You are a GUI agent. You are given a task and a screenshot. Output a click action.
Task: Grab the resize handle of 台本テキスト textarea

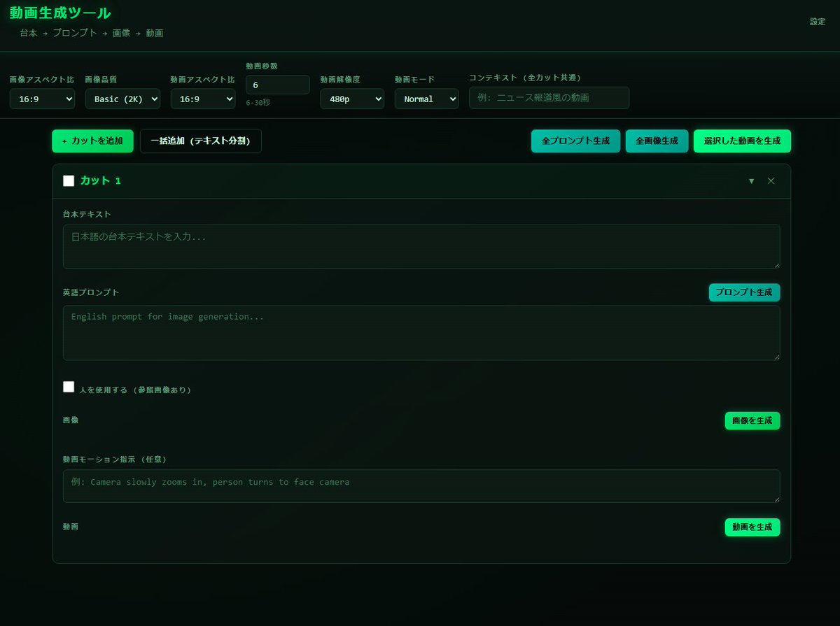coord(776,264)
